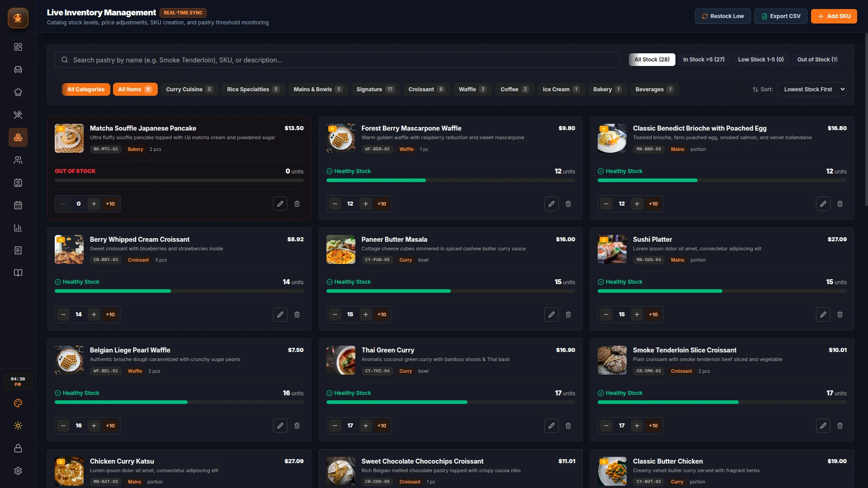The image size is (868, 488).
Task: Filter by Signature category chip
Action: [x=375, y=89]
